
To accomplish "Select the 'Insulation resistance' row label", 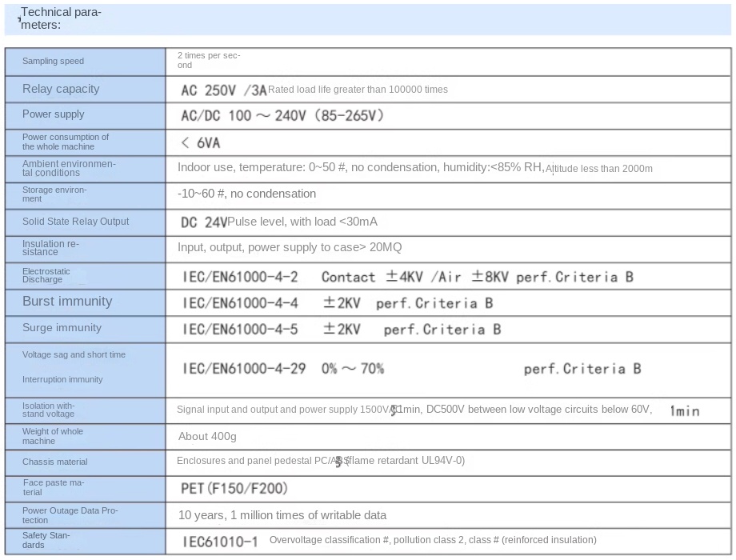I will (50, 248).
